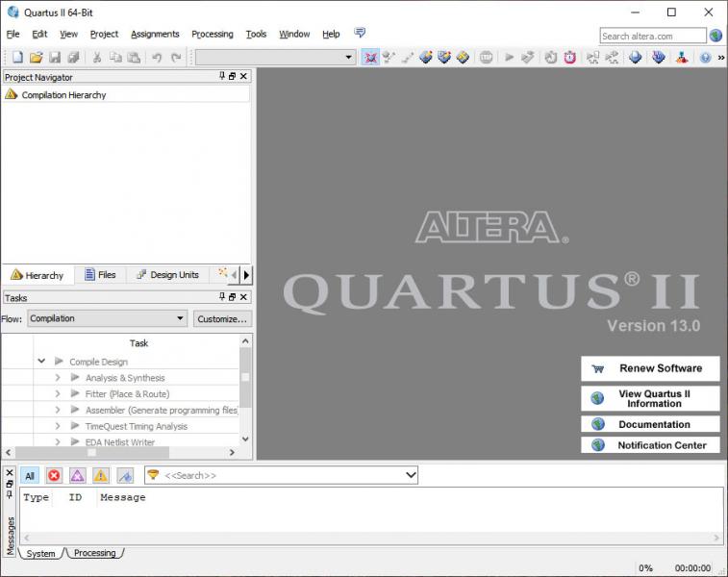Collapse the Compile Design task node
Screen dimensions: 728x577
(41, 362)
